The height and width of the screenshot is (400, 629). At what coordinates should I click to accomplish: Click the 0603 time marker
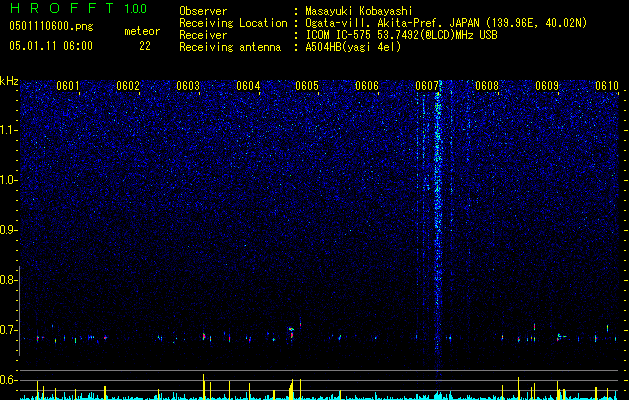pyautogui.click(x=188, y=86)
